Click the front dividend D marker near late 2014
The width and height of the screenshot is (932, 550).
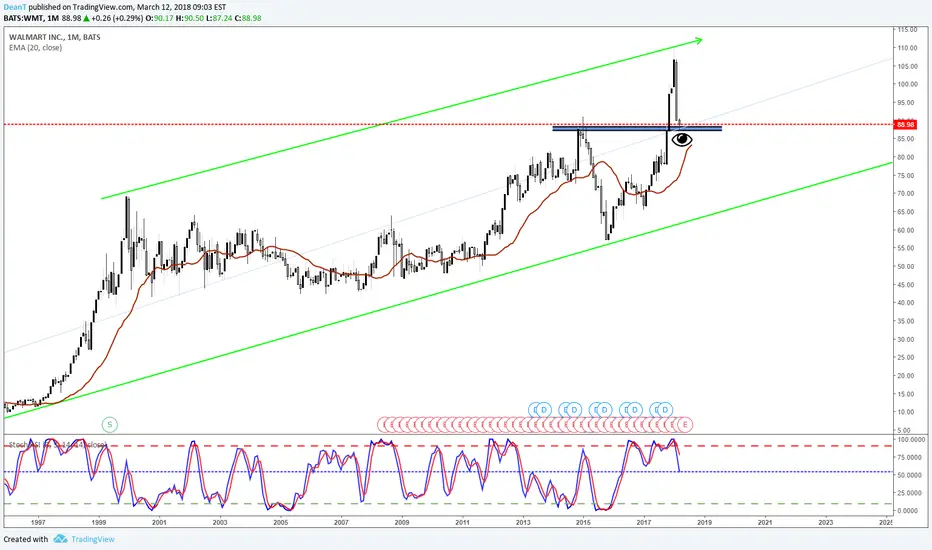point(574,410)
